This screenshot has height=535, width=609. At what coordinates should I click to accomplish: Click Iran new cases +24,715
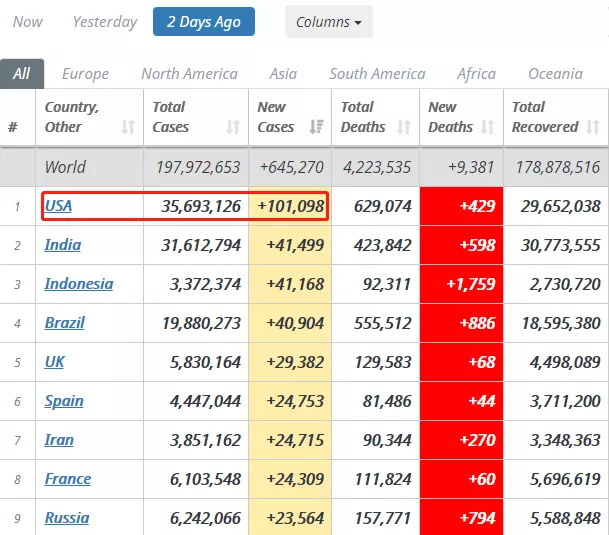tap(295, 440)
